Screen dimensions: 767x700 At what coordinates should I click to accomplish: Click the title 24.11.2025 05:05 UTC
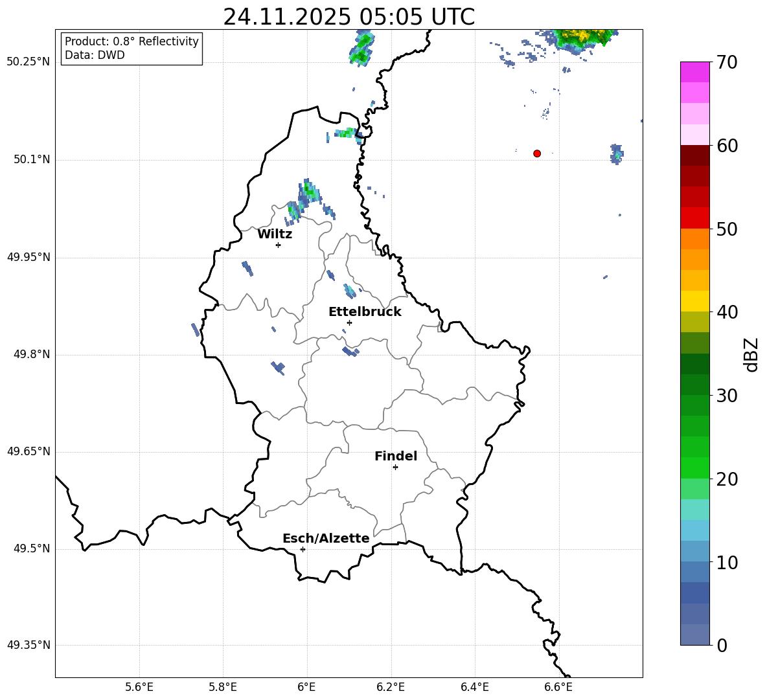pyautogui.click(x=349, y=17)
